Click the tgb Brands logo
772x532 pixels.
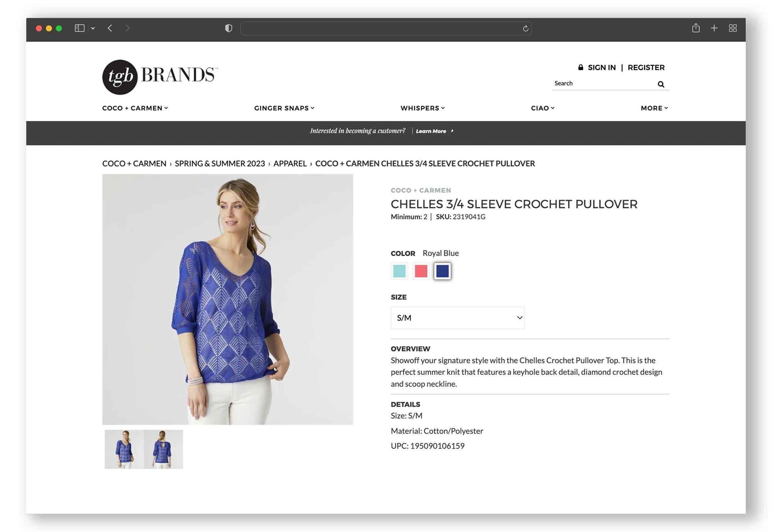[160, 77]
